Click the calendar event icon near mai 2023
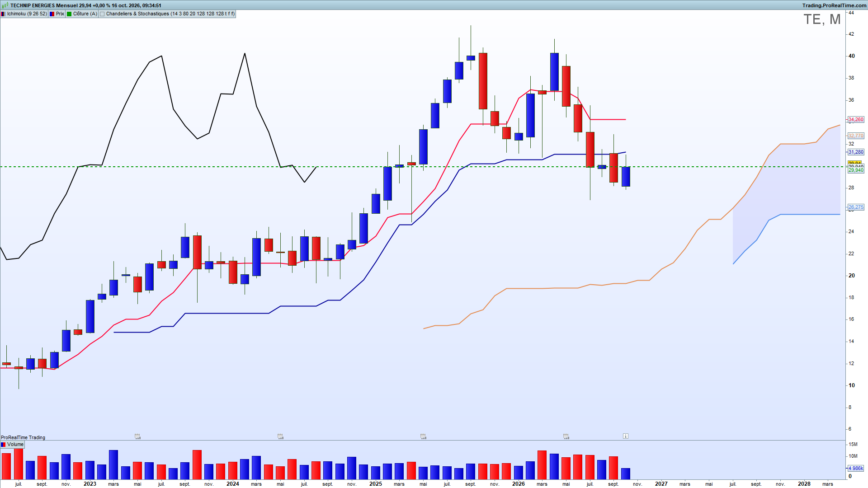Screen dimensions: 868x488 pyautogui.click(x=137, y=436)
